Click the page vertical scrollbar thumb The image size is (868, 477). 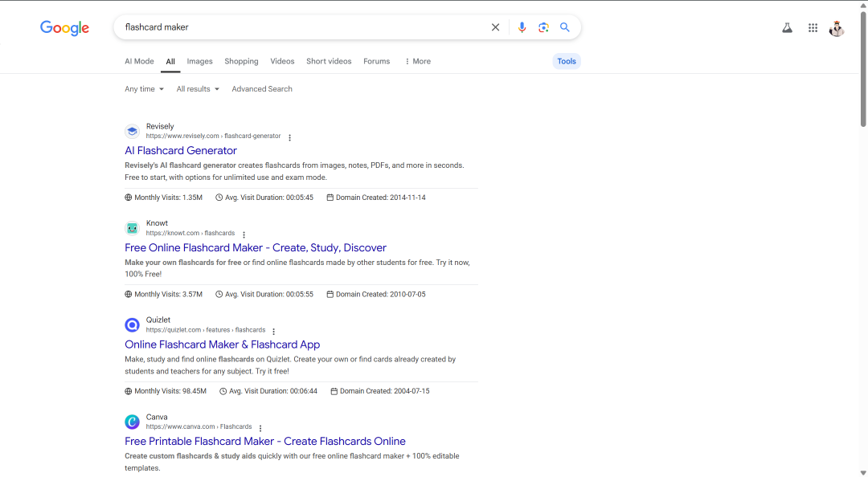pyautogui.click(x=863, y=69)
